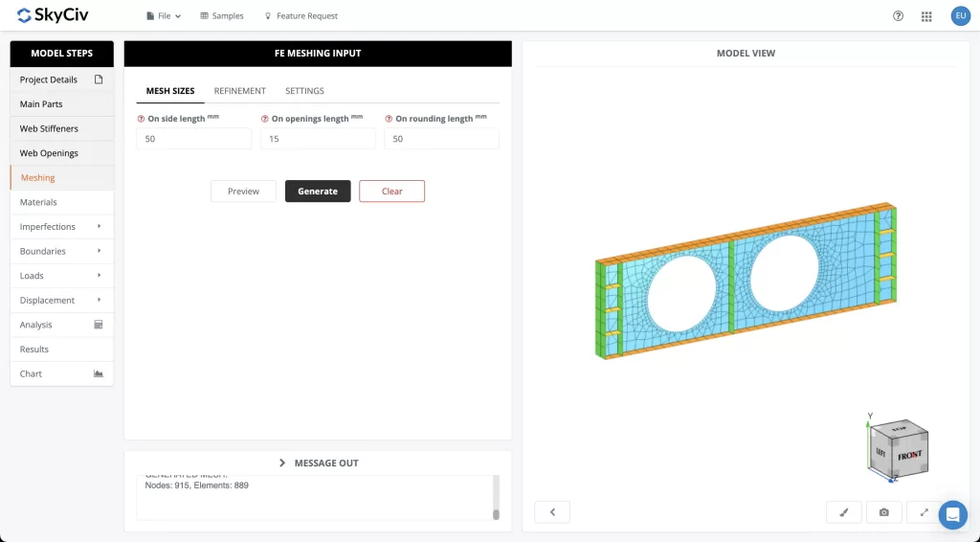Select the Web Openings step

tap(62, 153)
